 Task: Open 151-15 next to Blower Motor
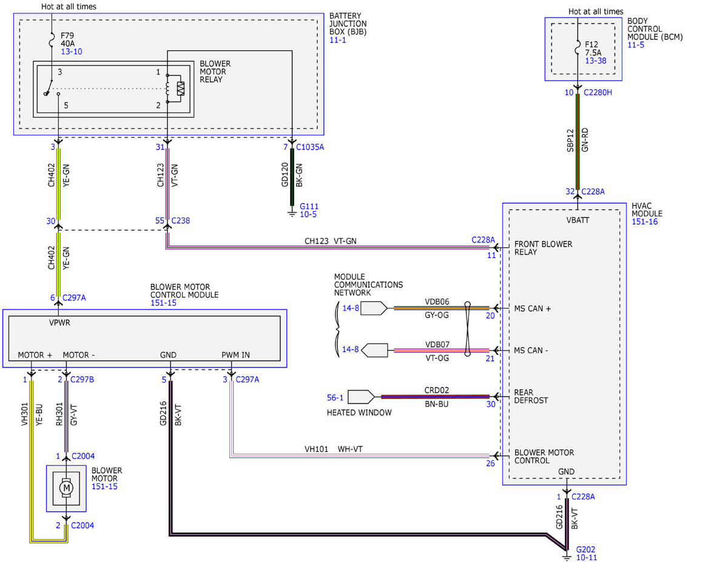click(104, 486)
